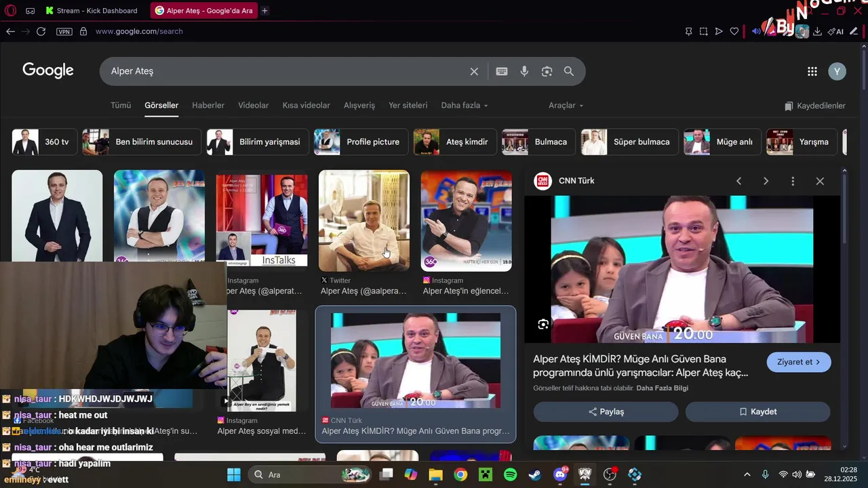Viewport: 868px width, 488px height.
Task: Open the InsTalks image thumbnail
Action: point(262,221)
